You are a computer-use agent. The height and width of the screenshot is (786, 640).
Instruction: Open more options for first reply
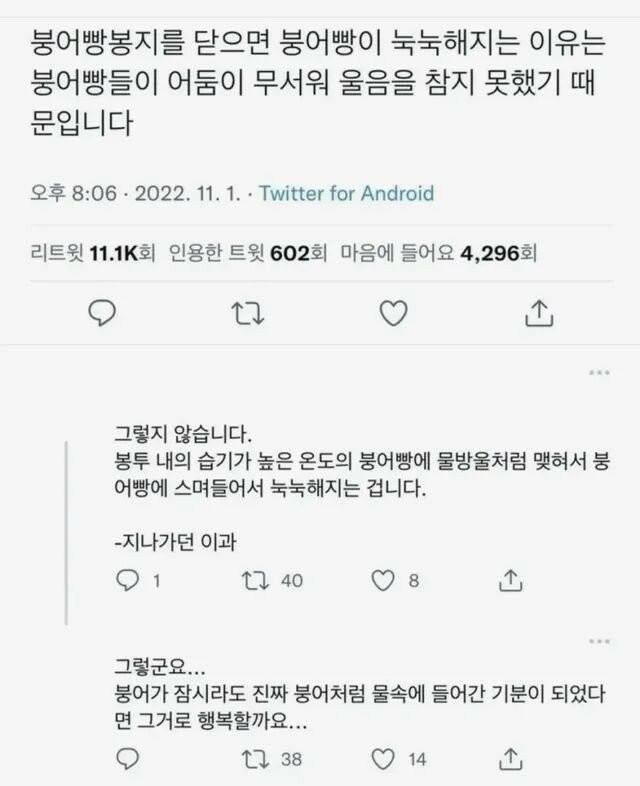[599, 372]
